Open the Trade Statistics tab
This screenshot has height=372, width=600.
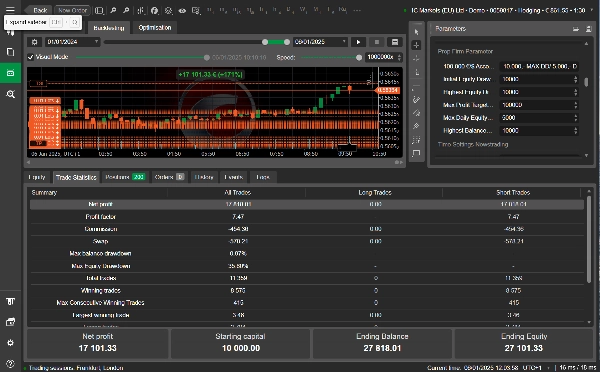[76, 177]
